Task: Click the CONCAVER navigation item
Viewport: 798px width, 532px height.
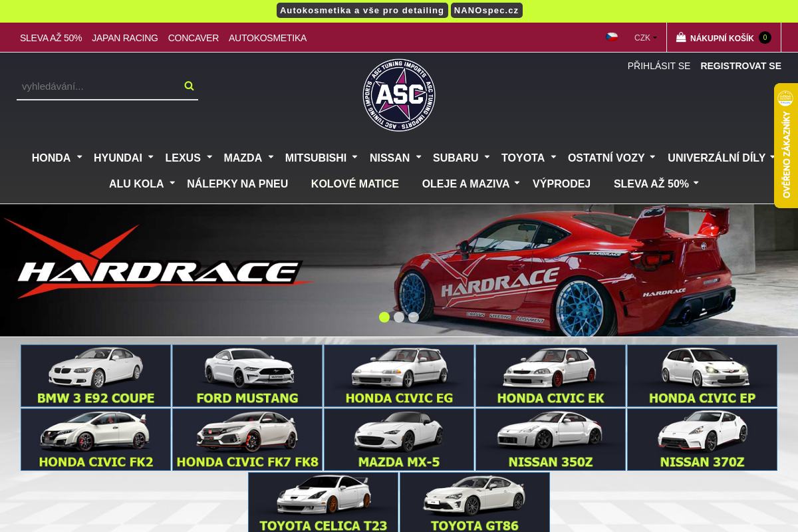Action: [194, 38]
